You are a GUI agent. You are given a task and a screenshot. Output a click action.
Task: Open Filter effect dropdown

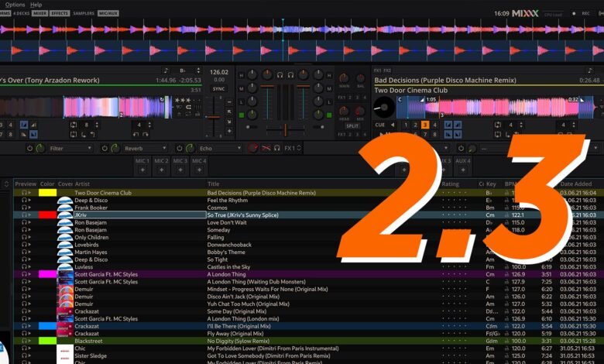[70, 148]
